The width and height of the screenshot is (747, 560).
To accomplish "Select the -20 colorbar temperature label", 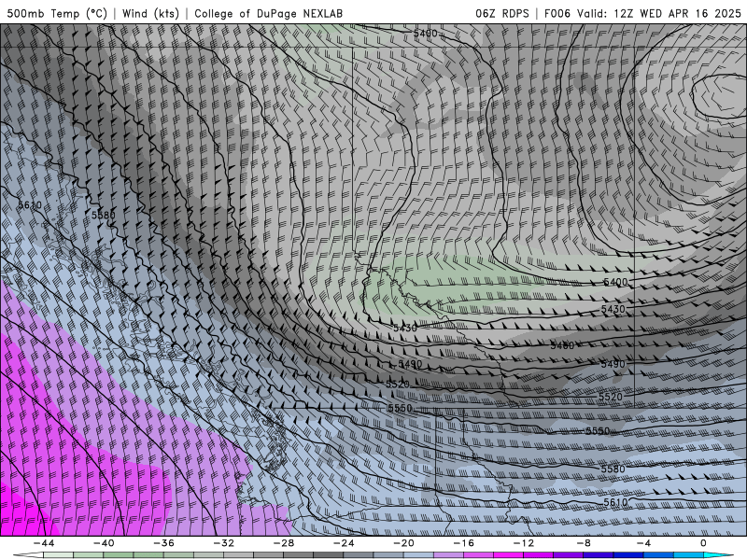I will [403, 543].
